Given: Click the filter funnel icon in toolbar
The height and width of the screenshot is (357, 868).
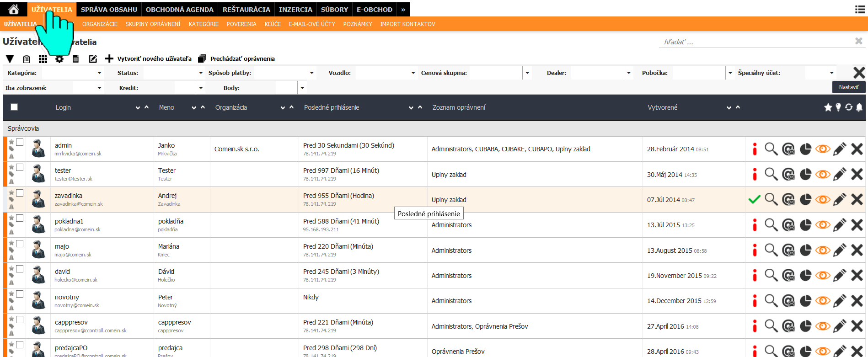Looking at the screenshot, I should (10, 59).
